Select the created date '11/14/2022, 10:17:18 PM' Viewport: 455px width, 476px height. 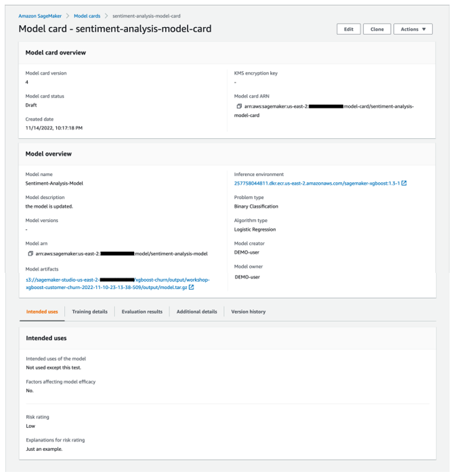click(54, 128)
